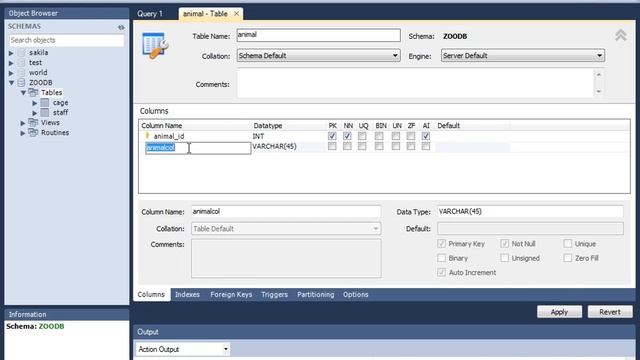Click the Routines folder icon
The image size is (640, 360).
pyautogui.click(x=33, y=133)
